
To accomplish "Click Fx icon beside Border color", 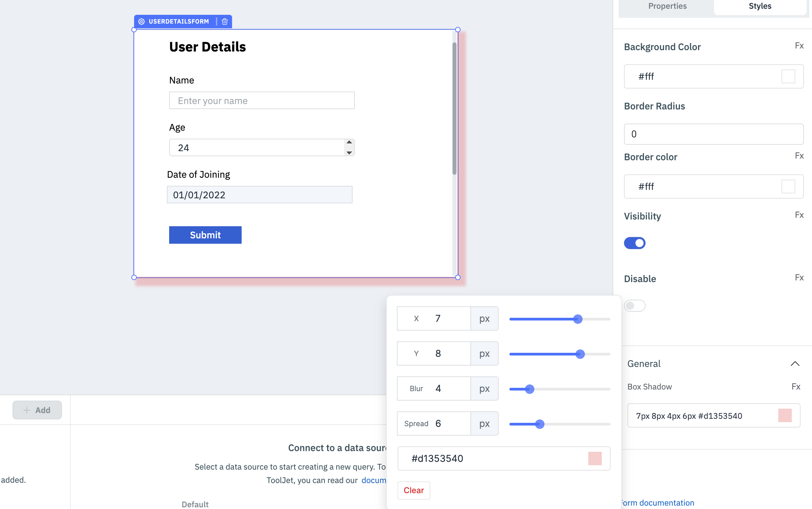I will (799, 156).
